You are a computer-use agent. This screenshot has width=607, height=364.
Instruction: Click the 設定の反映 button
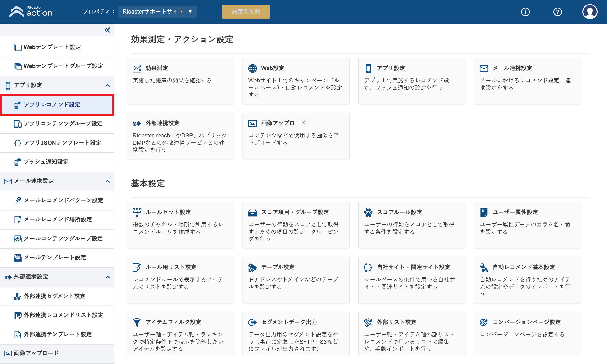click(x=246, y=12)
